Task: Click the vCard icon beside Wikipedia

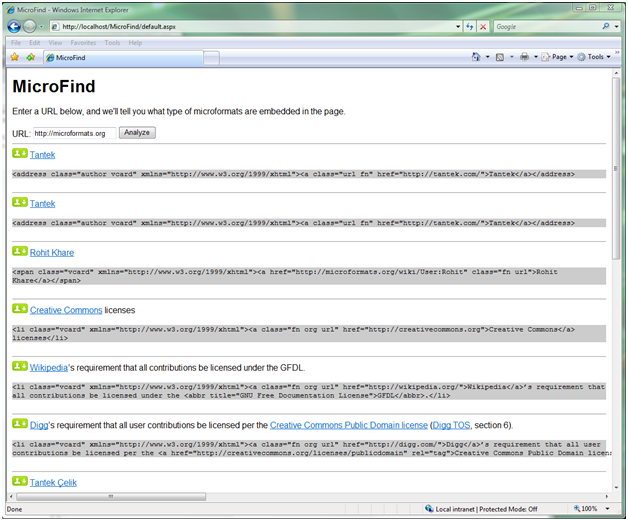Action: [x=20, y=366]
